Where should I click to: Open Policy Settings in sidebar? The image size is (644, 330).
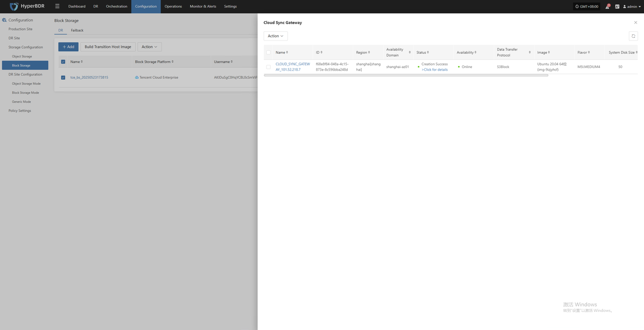(x=20, y=111)
